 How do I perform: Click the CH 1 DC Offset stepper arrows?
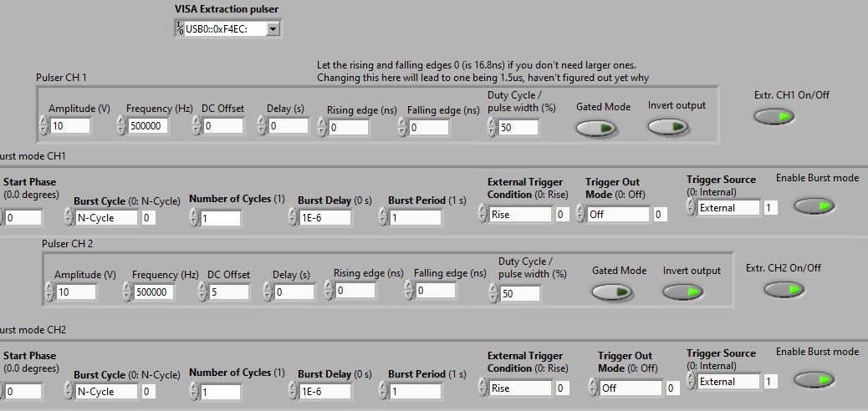coord(197,126)
